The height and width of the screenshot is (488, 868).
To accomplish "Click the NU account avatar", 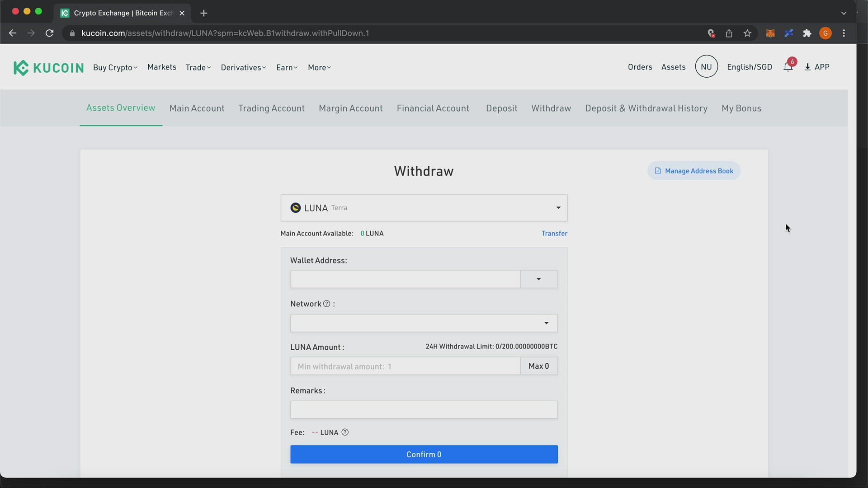I will point(706,66).
